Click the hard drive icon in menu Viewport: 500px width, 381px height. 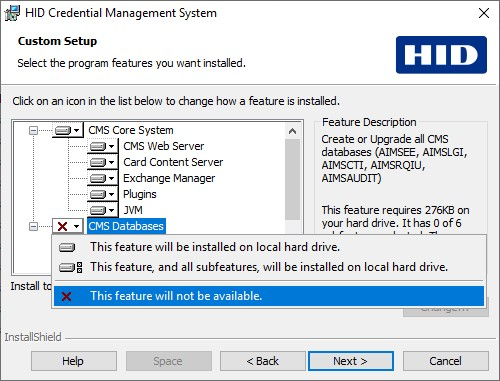[x=67, y=247]
